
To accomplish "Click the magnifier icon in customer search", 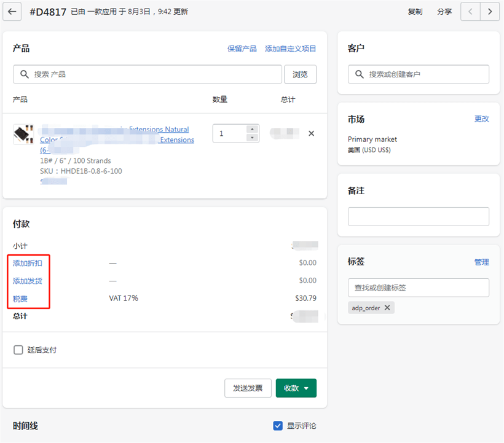I will pos(360,74).
